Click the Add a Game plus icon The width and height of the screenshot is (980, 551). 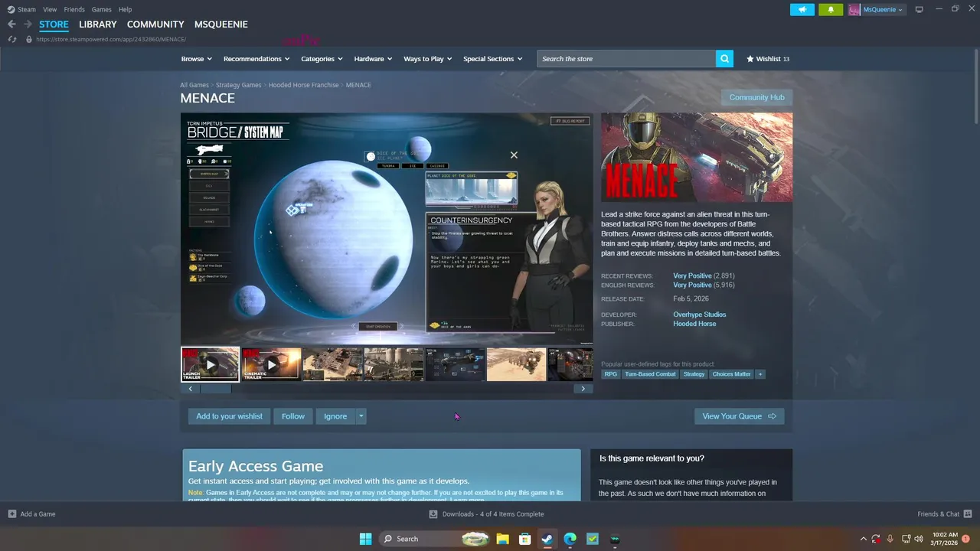point(11,514)
